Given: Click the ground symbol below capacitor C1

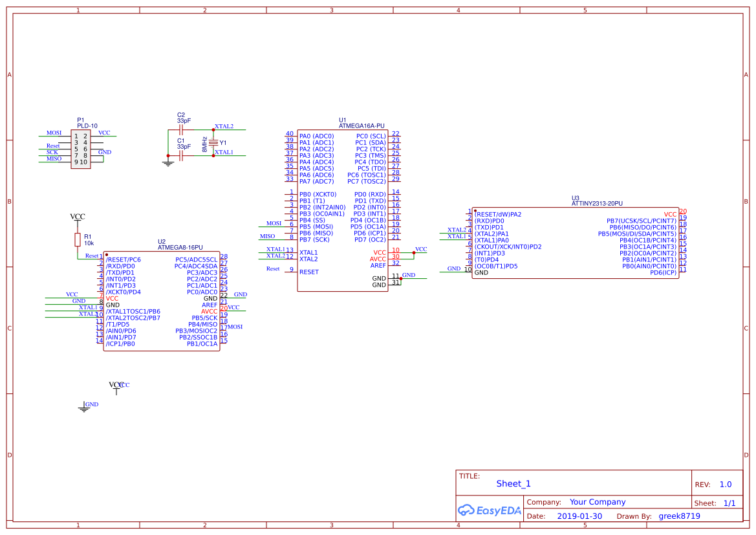Looking at the screenshot, I should pyautogui.click(x=167, y=163).
